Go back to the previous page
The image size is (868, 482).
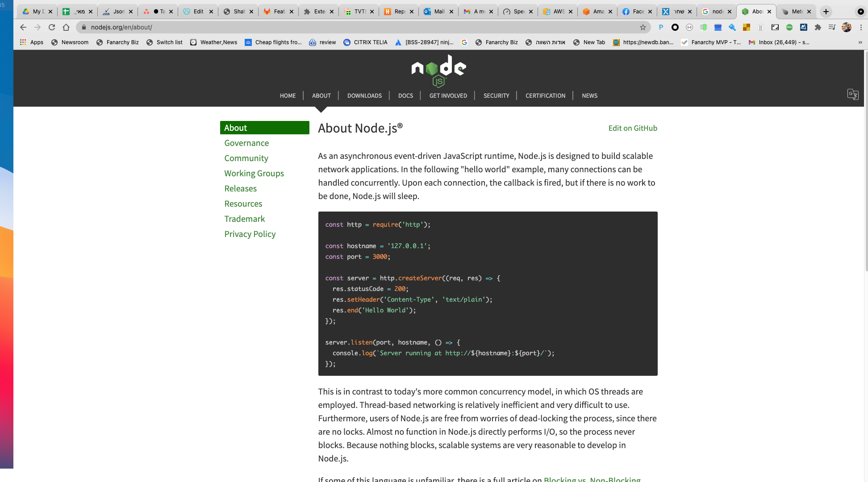23,27
